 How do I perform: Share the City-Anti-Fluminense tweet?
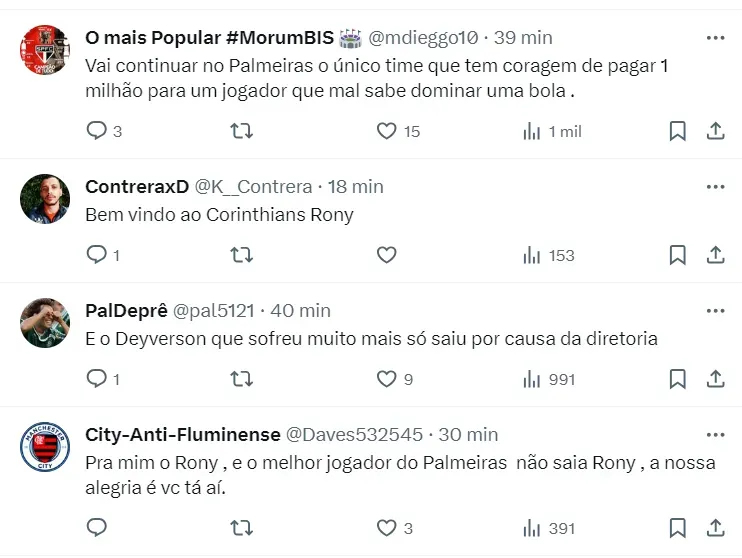tap(715, 527)
